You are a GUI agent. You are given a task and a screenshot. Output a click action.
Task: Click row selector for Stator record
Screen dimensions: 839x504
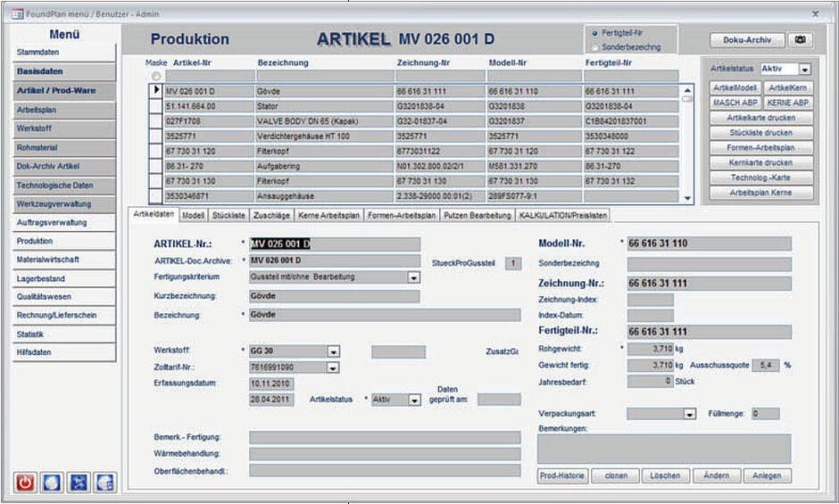(156, 106)
